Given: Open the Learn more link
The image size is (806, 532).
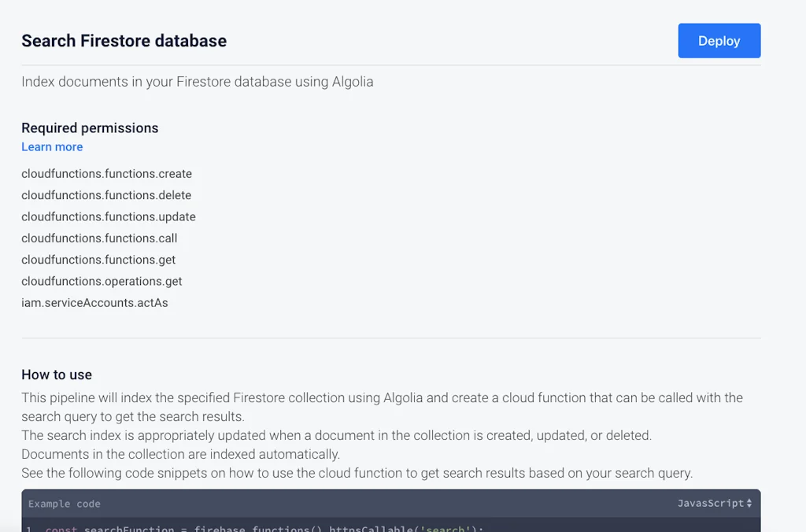Looking at the screenshot, I should pyautogui.click(x=51, y=146).
